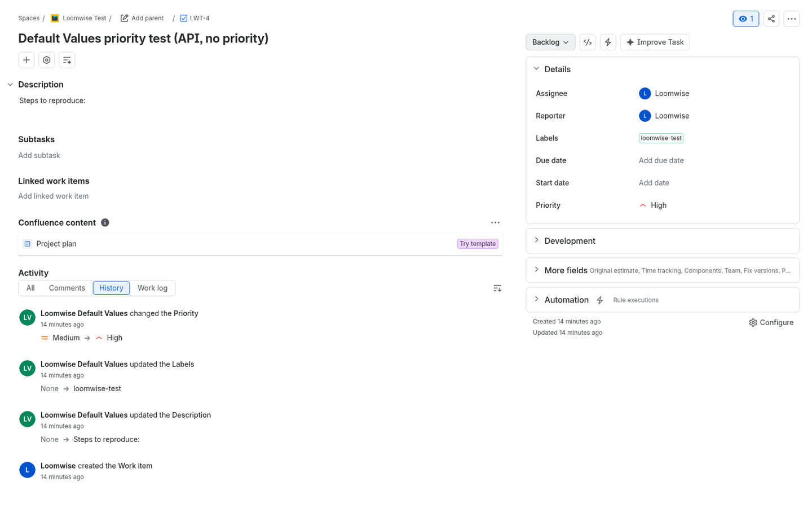812x508 pixels.
Task: Click the add plus icon under the title
Action: (27, 60)
